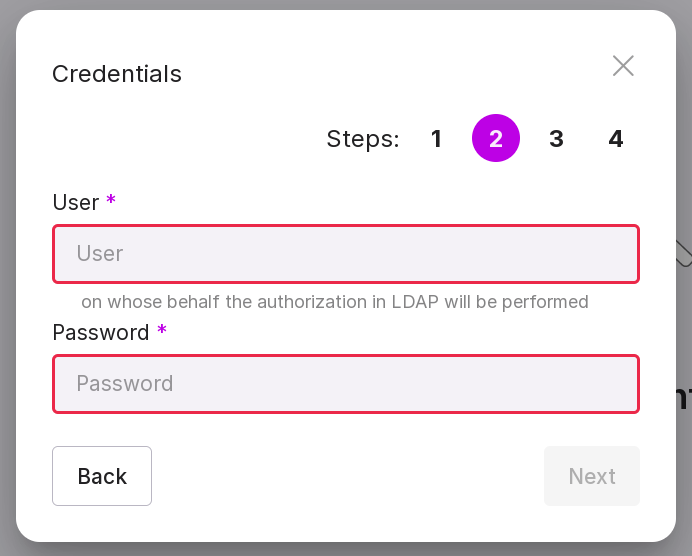Focus the Password input field
Screen dimensions: 692x556
pos(346,384)
